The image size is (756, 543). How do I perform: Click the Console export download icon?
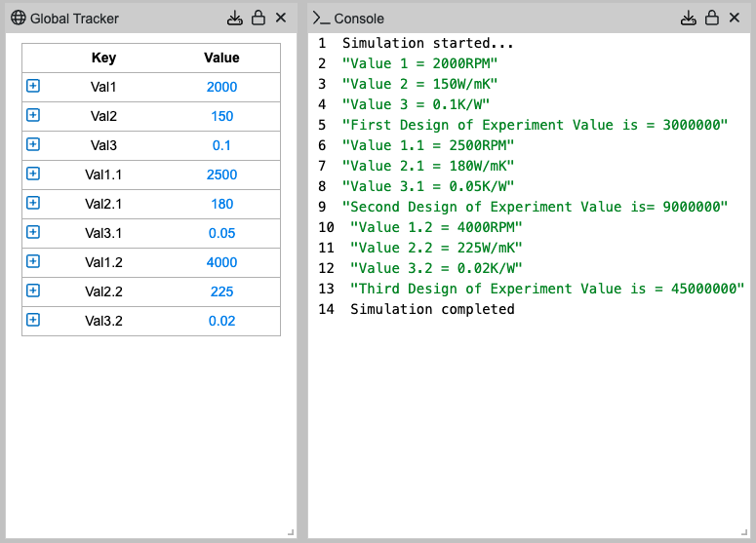click(x=689, y=19)
